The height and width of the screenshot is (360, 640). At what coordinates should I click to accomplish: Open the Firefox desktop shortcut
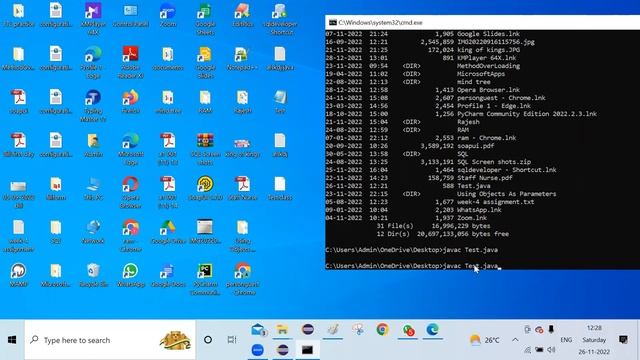coord(131,102)
